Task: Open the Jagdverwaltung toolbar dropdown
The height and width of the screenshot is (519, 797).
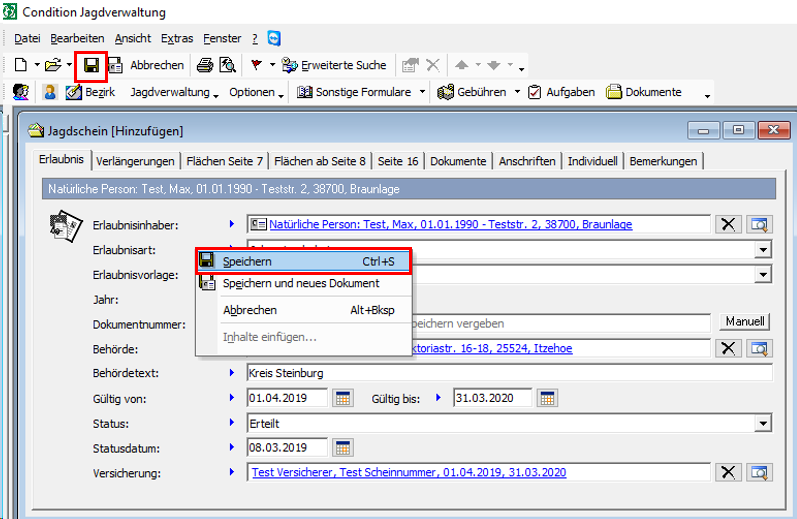Action: point(175,92)
